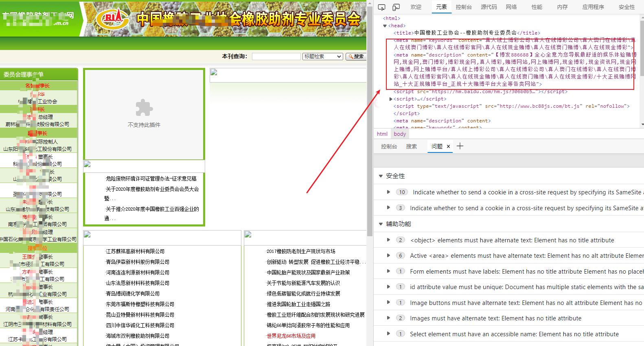Collapse the 安全性 issues section
The width and height of the screenshot is (644, 346).
coord(381,176)
